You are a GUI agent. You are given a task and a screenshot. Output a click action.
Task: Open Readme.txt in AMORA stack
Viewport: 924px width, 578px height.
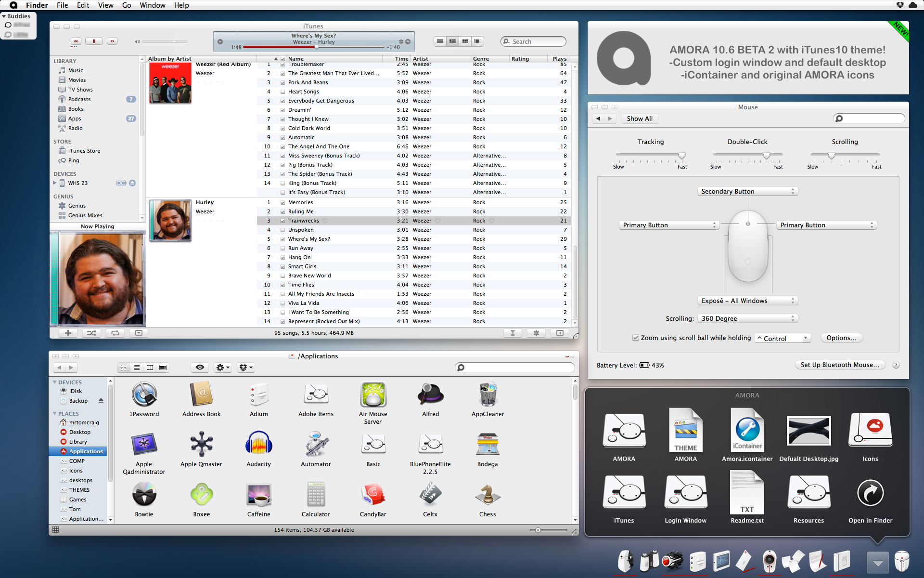(747, 492)
